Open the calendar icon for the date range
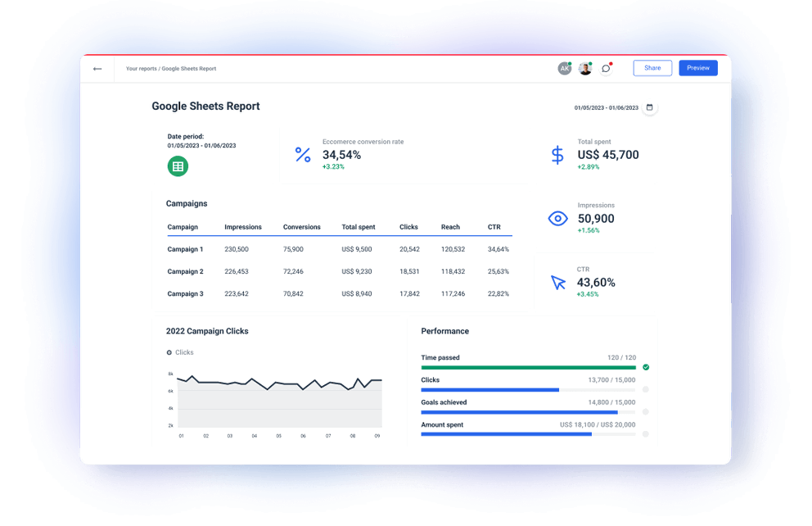This screenshot has height=526, width=812. [x=648, y=107]
